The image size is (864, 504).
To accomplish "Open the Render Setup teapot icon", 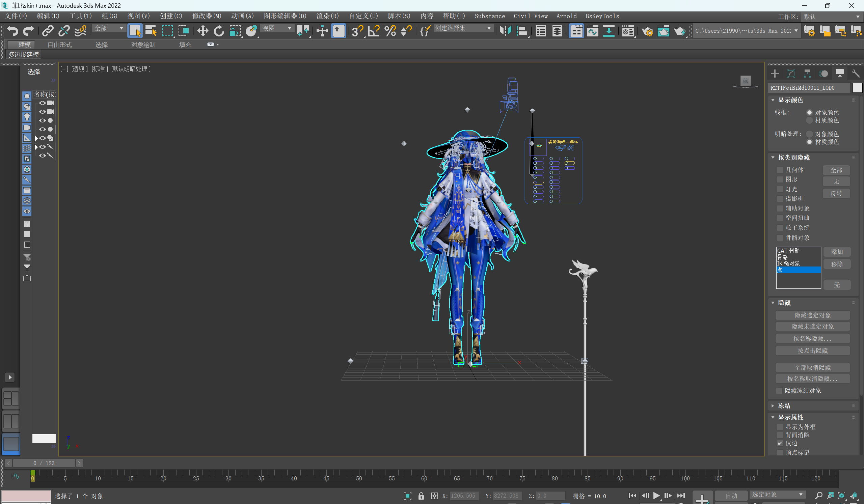I will tap(647, 31).
